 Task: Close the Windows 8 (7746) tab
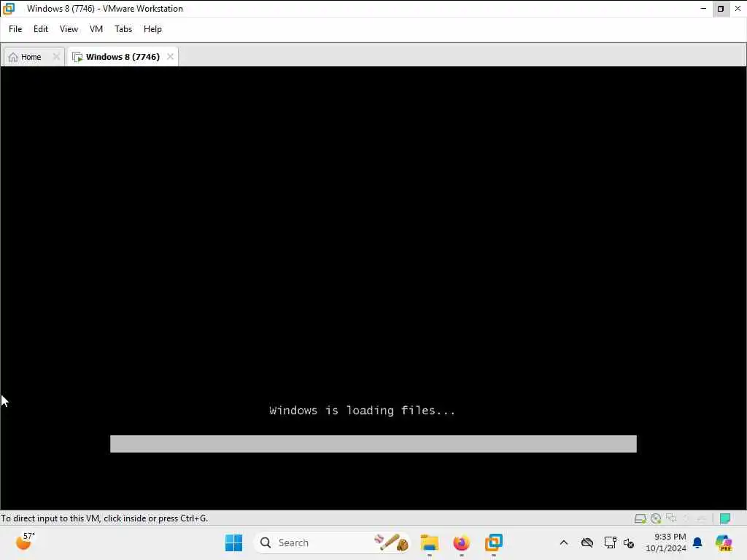[x=170, y=57]
